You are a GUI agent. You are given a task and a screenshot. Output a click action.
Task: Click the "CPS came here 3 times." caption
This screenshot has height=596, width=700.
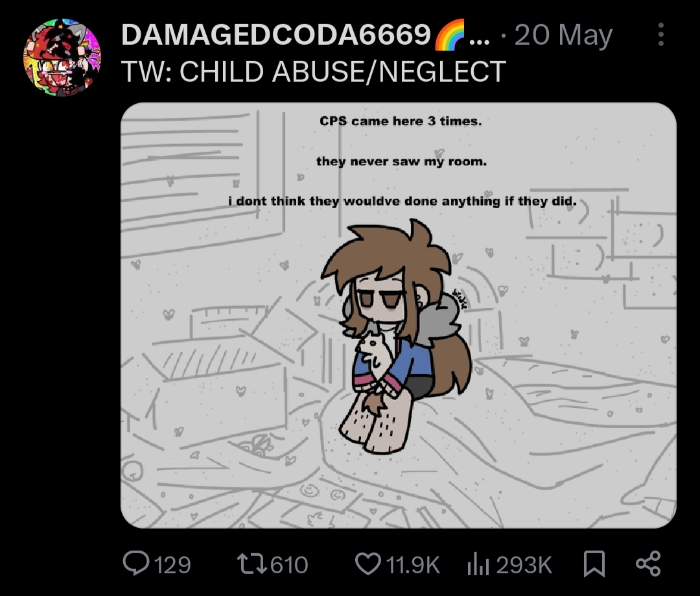(401, 121)
